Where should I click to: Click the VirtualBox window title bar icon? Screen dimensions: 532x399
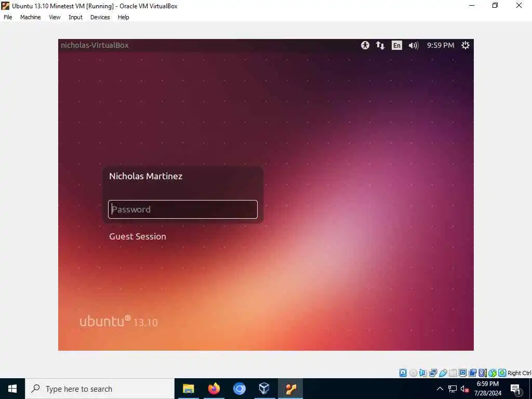pos(5,6)
